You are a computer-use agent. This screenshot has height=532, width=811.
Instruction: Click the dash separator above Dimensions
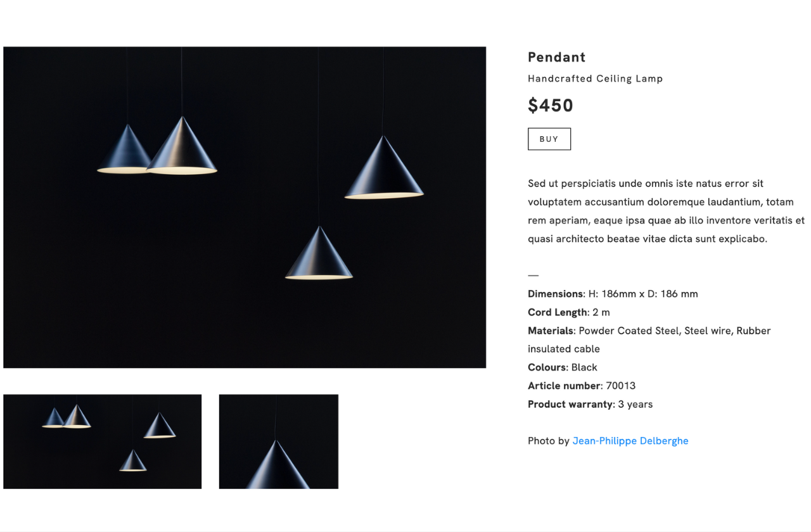point(533,275)
